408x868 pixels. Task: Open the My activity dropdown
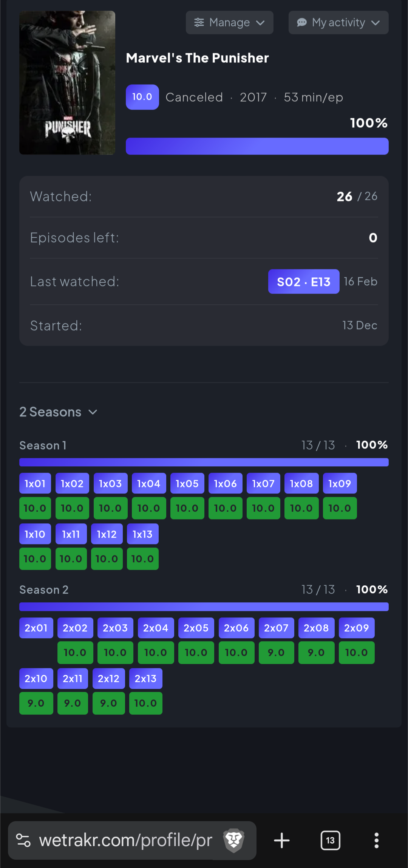click(338, 23)
